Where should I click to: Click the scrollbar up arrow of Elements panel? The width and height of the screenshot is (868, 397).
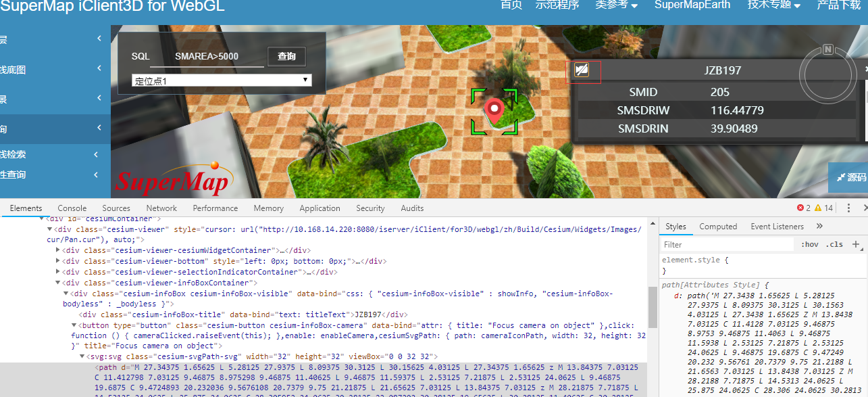(653, 223)
